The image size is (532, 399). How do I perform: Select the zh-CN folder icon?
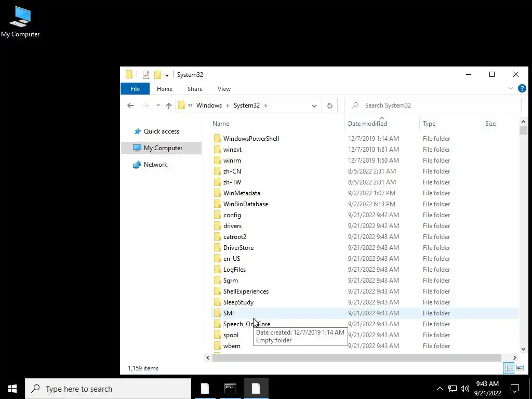[217, 171]
